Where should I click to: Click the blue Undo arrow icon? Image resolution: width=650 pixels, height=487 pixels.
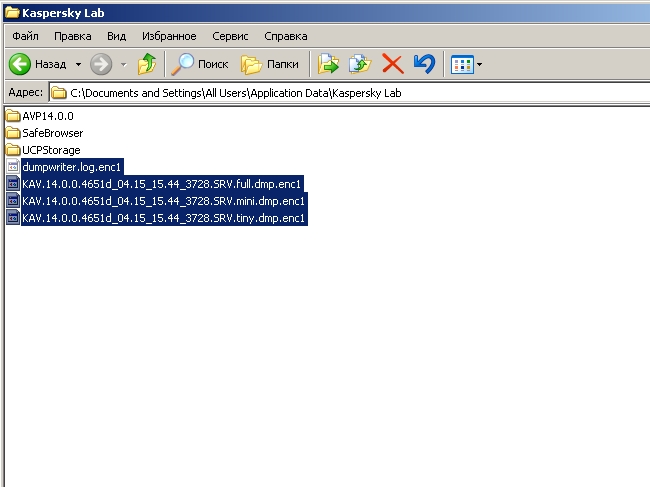(424, 64)
